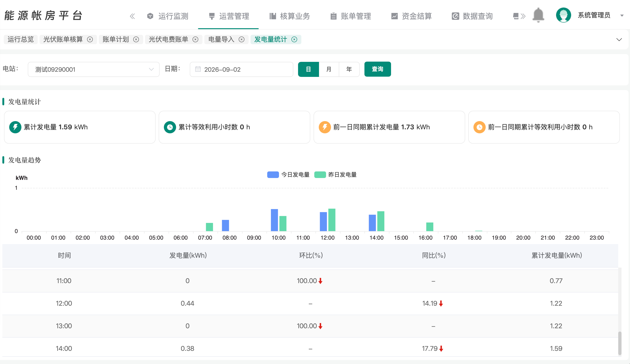The width and height of the screenshot is (630, 364).
Task: Close the 光伏账单核算 tab
Action: [90, 40]
